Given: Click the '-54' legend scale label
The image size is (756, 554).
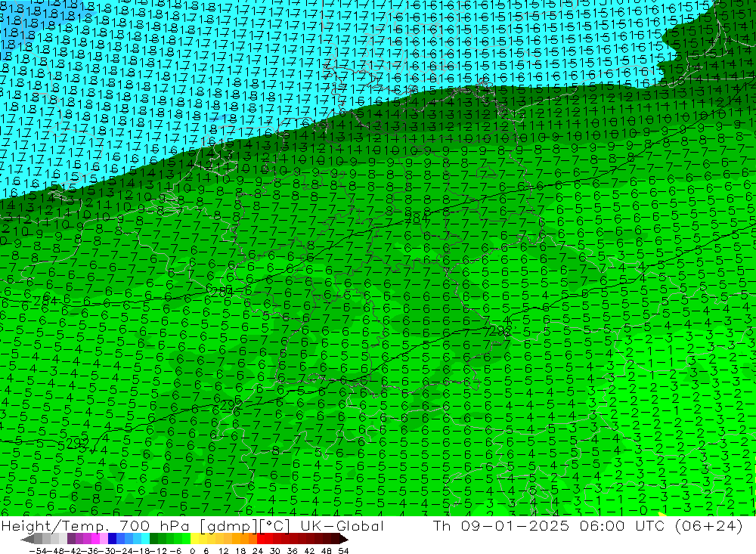Looking at the screenshot, I should coord(38,551).
